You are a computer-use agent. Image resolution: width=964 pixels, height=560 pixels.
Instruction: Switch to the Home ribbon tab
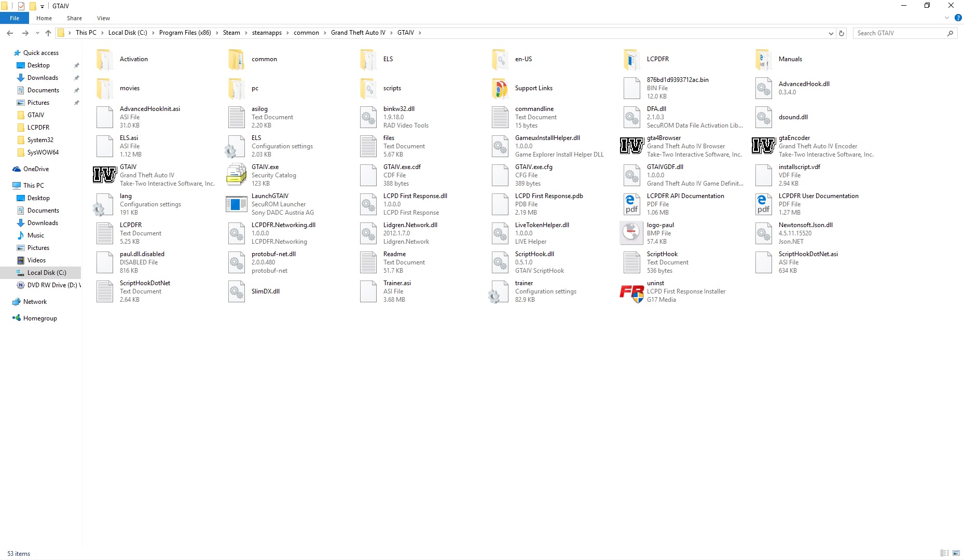(x=44, y=18)
